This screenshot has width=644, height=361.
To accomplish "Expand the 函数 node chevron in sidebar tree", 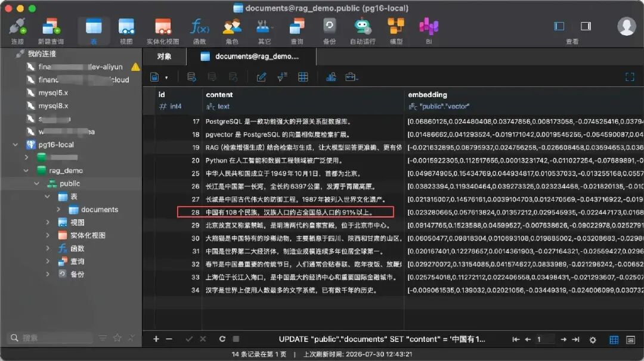I will (48, 248).
